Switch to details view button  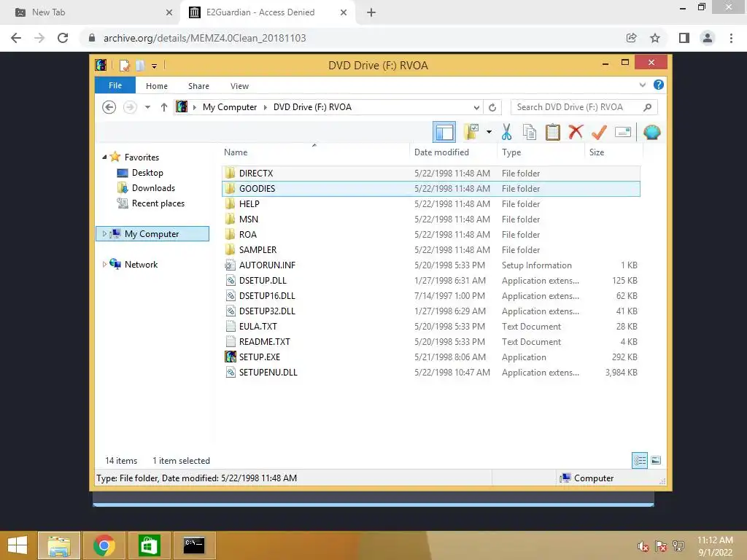pos(640,460)
